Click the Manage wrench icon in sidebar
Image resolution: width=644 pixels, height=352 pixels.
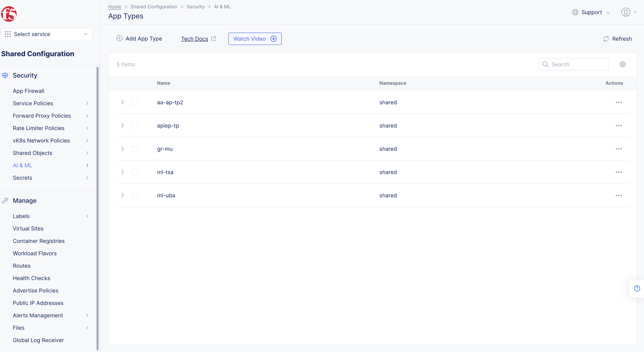(5, 200)
